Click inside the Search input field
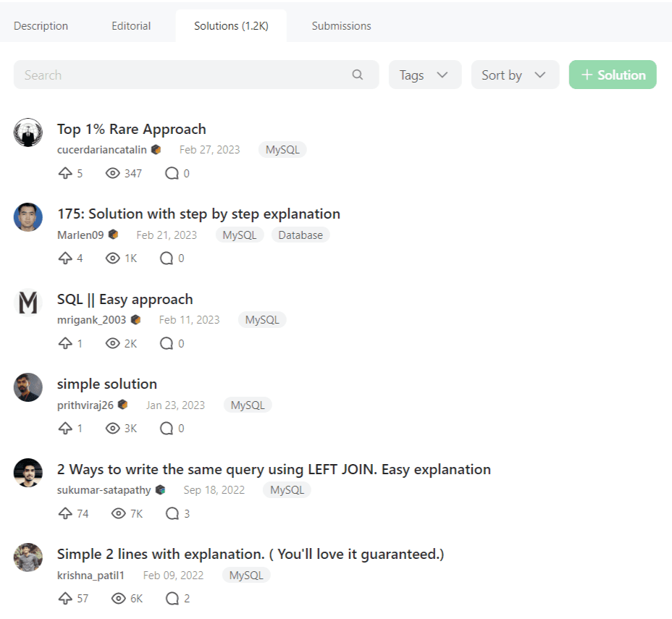Screen dimensions: 672x619 pyautogui.click(x=145, y=75)
